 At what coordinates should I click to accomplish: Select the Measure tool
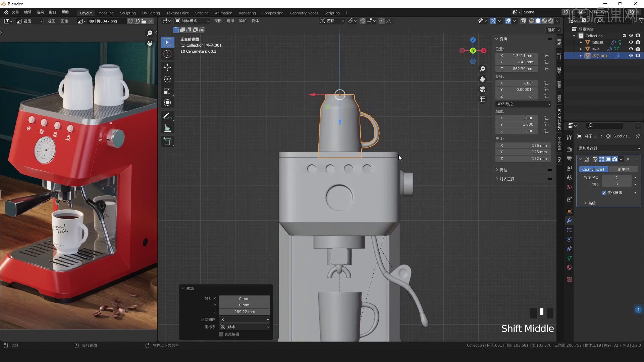pyautogui.click(x=167, y=128)
